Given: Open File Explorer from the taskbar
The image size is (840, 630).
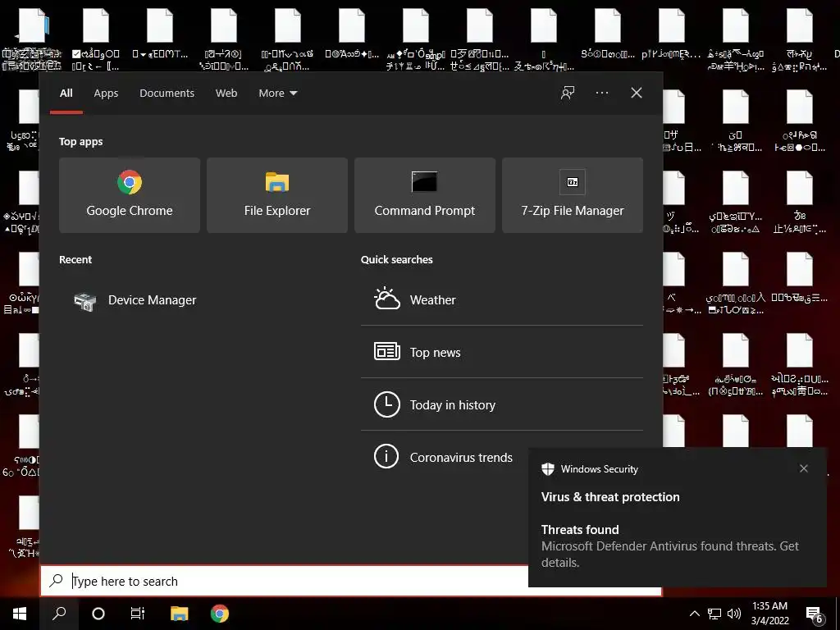Looking at the screenshot, I should (180, 614).
